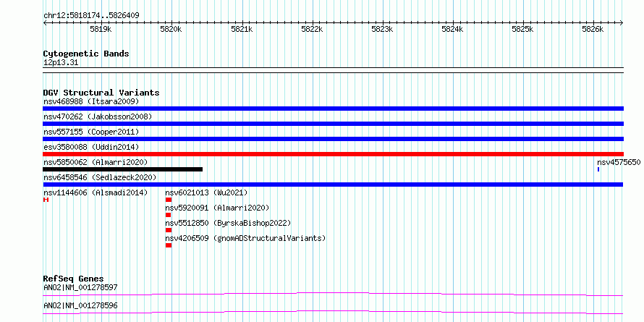The height and width of the screenshot is (322, 644).
Task: Select the blue nsv6458546 Sedlazeck2020 variant bar
Action: click(333, 185)
